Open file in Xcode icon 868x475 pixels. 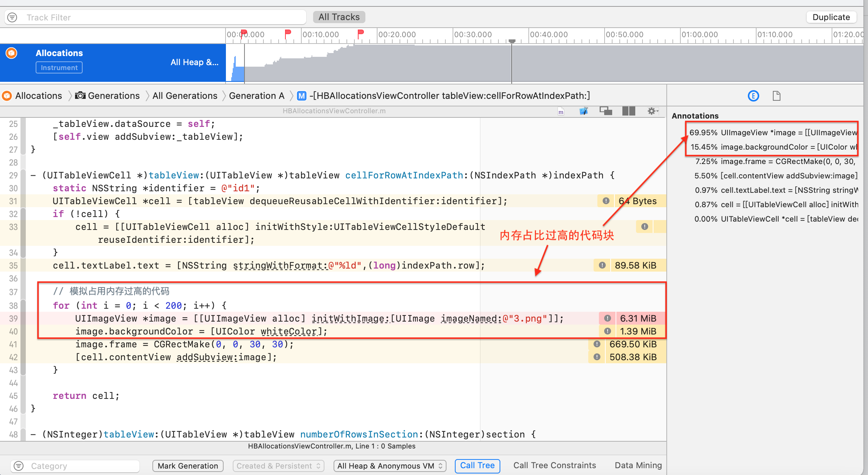tap(584, 111)
